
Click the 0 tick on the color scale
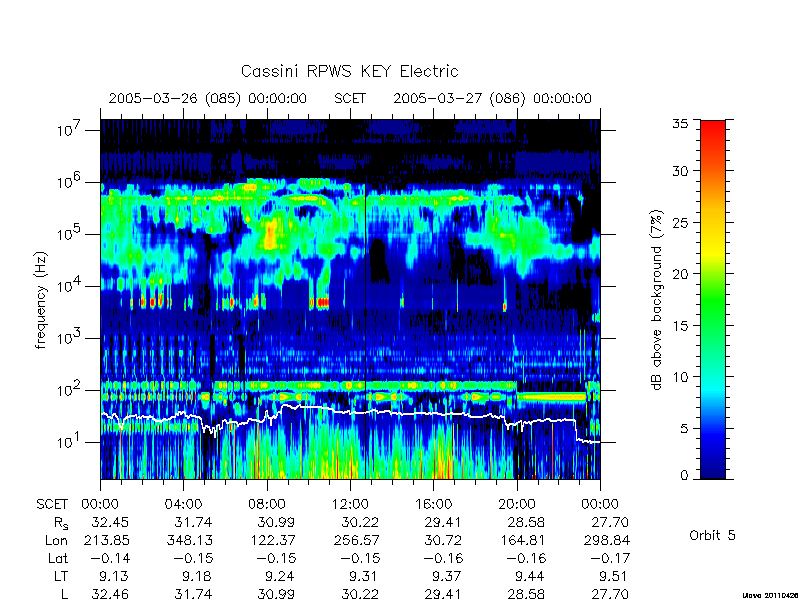pos(684,475)
